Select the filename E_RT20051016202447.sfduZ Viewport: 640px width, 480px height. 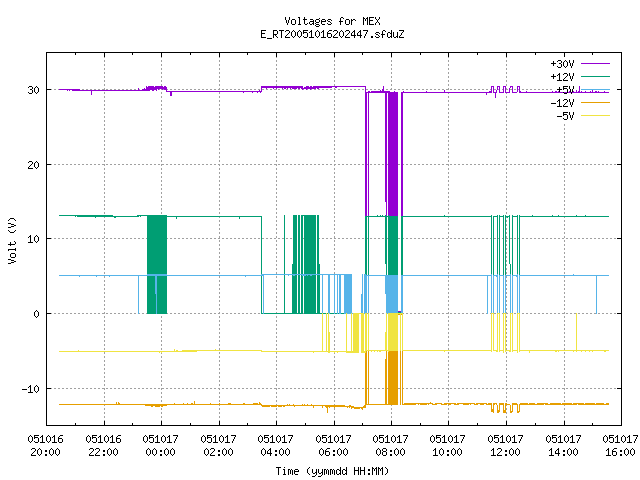tap(332, 34)
